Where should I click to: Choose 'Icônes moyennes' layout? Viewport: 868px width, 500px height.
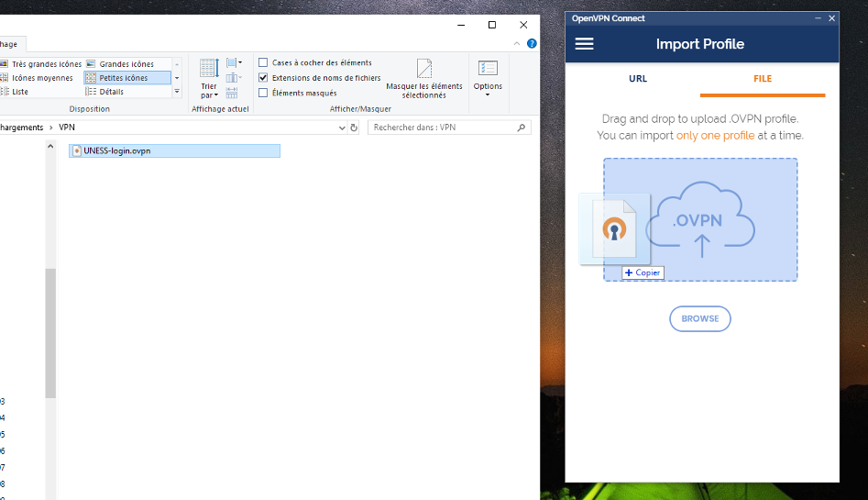(x=37, y=78)
